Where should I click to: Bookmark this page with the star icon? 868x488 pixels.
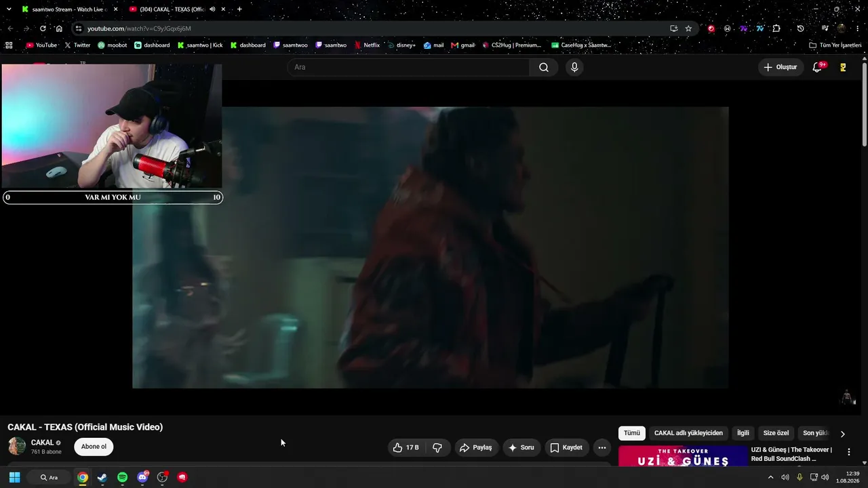688,28
